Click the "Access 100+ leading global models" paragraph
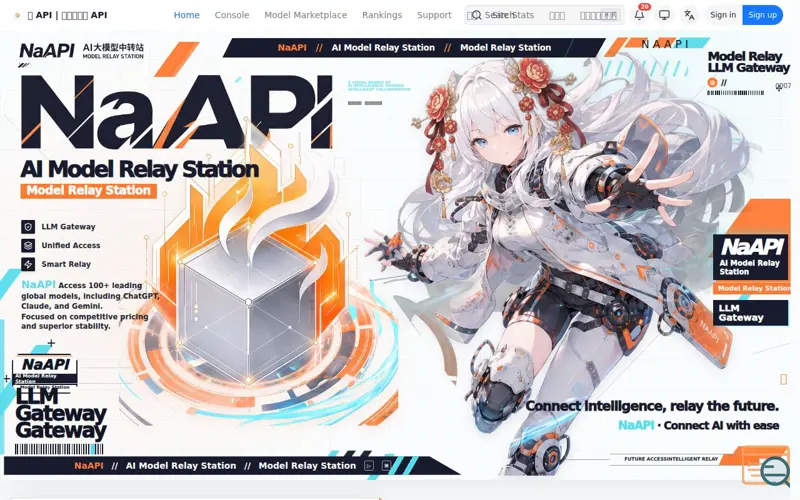 pyautogui.click(x=90, y=306)
